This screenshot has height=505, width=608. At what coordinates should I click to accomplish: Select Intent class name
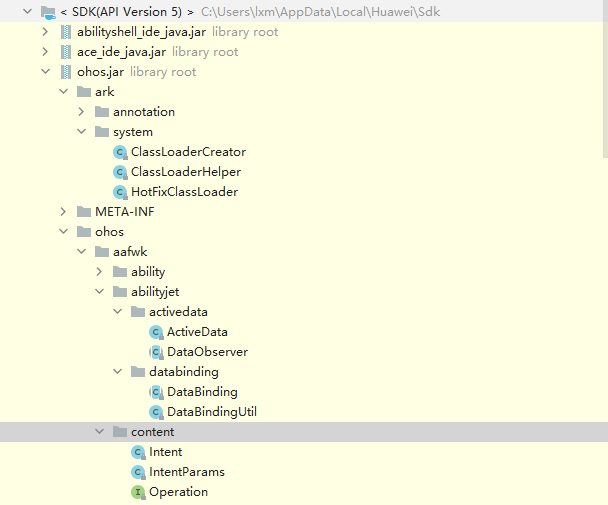[x=165, y=452]
